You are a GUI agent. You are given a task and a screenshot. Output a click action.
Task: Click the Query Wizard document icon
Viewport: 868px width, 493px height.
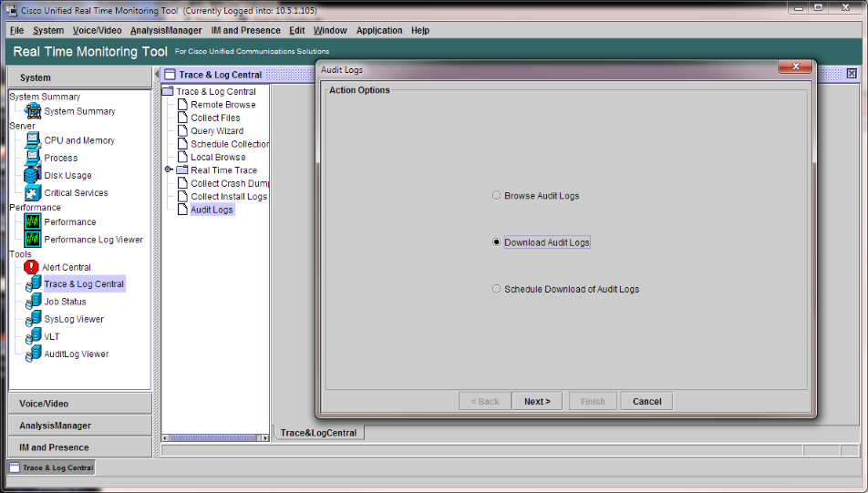pos(182,130)
